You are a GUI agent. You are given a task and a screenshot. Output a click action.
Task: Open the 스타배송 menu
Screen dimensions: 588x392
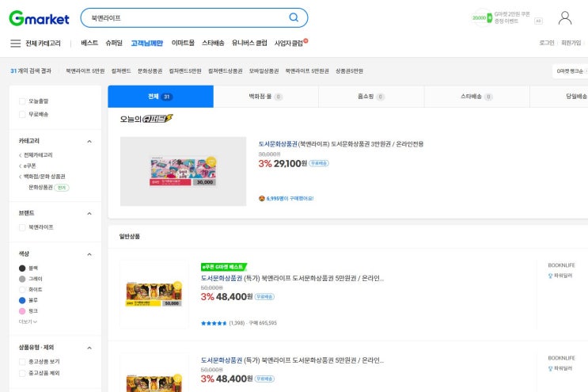coord(213,43)
